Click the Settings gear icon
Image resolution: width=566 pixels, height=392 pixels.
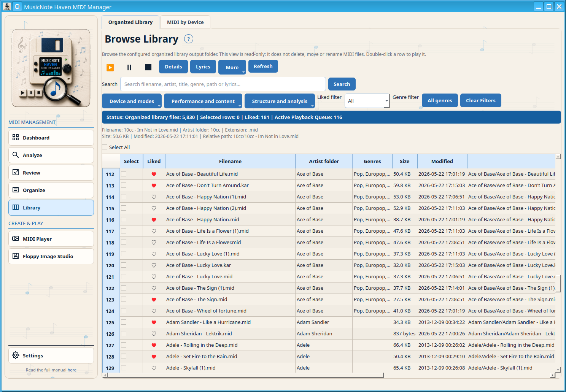coord(16,355)
